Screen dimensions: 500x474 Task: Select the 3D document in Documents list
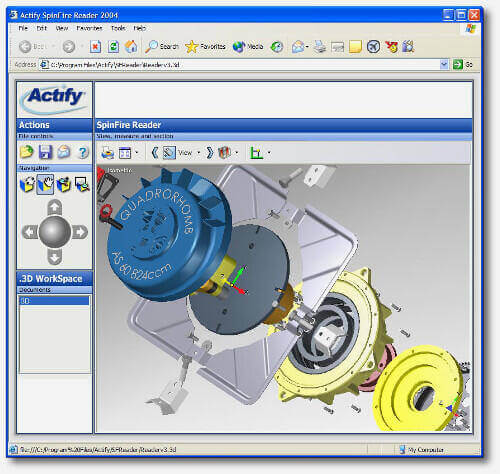[x=55, y=301]
